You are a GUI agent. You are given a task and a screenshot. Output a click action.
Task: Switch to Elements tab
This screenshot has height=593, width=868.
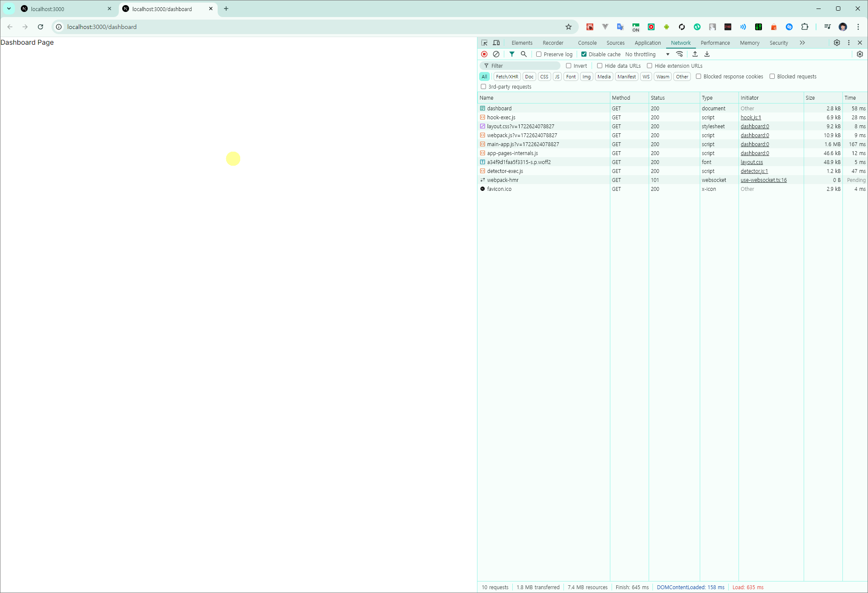[x=522, y=43]
